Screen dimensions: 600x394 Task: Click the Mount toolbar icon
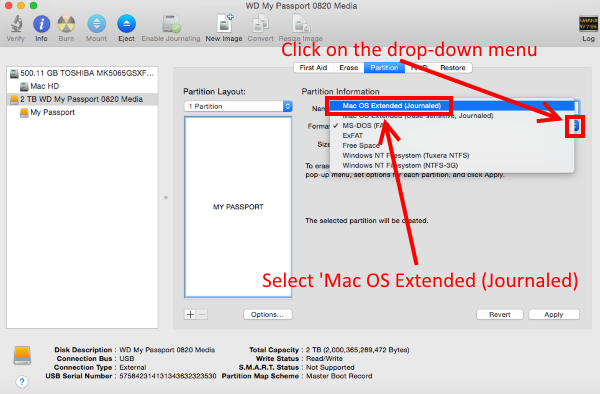tap(96, 28)
